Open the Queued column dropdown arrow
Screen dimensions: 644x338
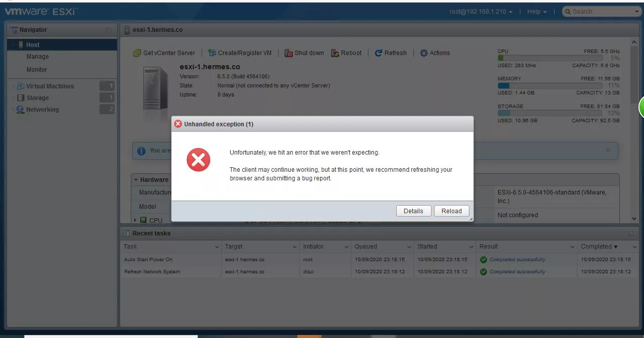[x=409, y=247]
